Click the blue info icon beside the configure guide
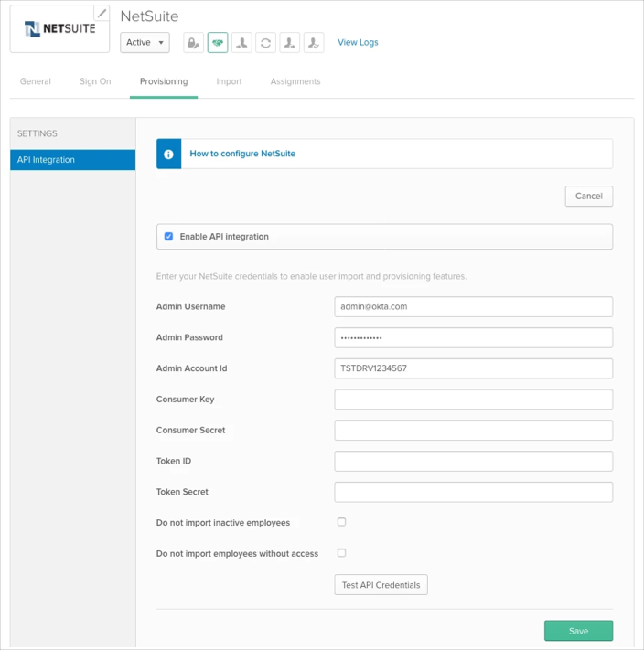Image resolution: width=644 pixels, height=650 pixels. coord(168,155)
